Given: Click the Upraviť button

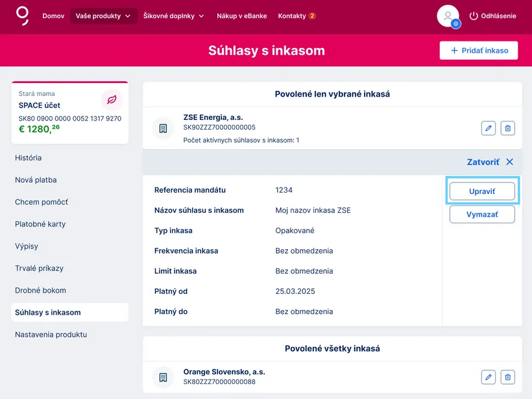Looking at the screenshot, I should pyautogui.click(x=482, y=191).
